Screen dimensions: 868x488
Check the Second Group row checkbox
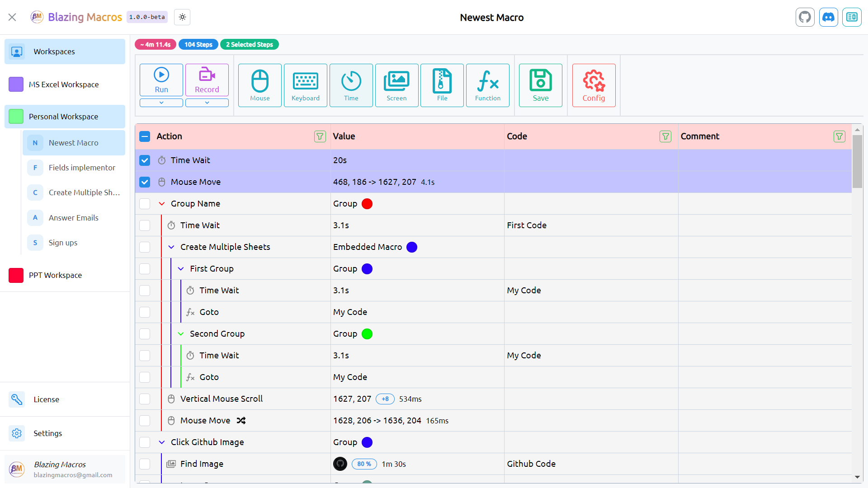click(145, 334)
